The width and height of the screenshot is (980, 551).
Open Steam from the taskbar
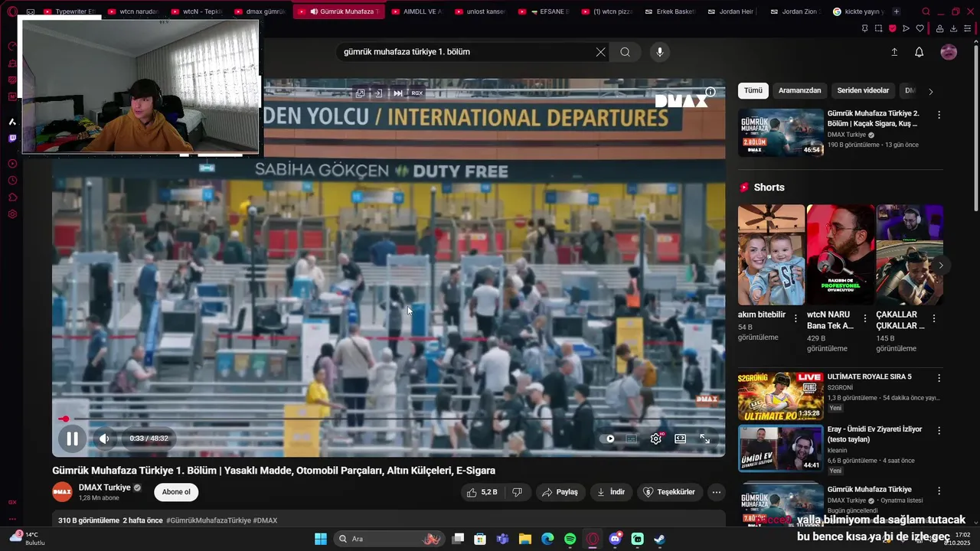pos(659,539)
